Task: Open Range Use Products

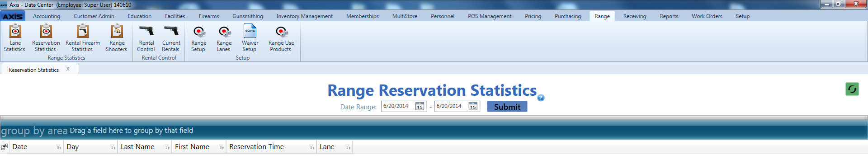Action: click(x=281, y=38)
